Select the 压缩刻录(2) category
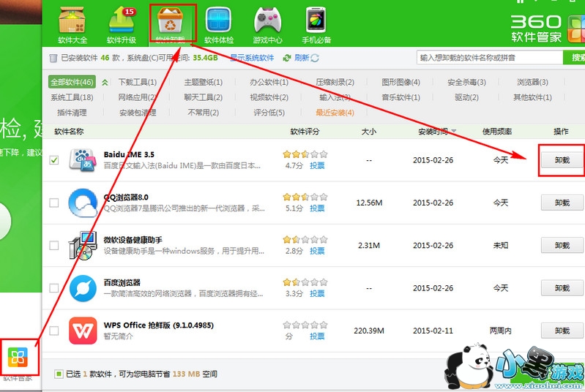The width and height of the screenshot is (585, 392). (x=335, y=82)
